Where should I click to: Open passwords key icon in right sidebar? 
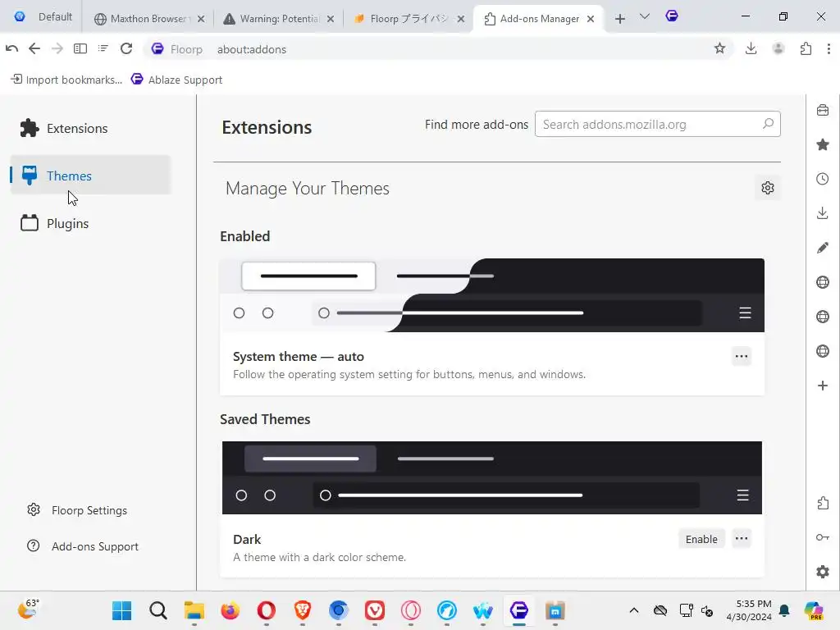[822, 537]
